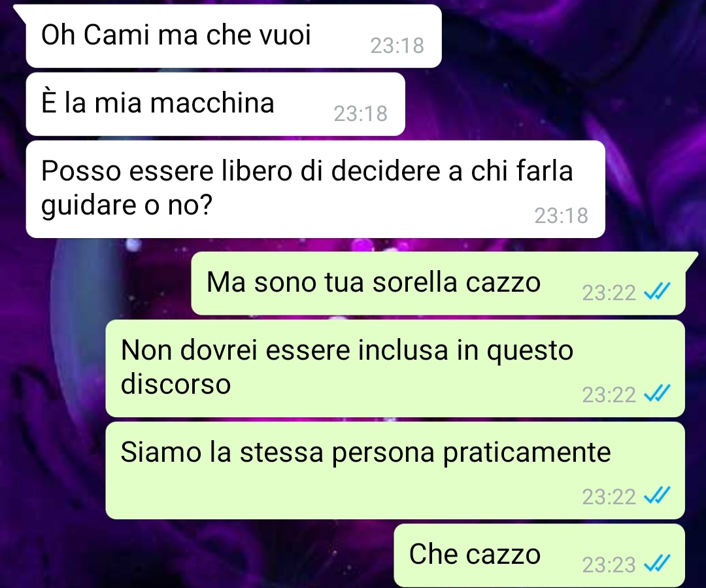Select the 'Non dovrei essere inclusa in questo discorso' message
Image resolution: width=706 pixels, height=588 pixels.
395,369
